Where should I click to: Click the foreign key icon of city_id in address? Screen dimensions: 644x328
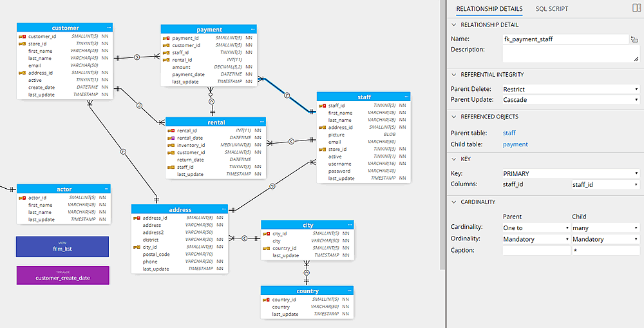(x=137, y=247)
